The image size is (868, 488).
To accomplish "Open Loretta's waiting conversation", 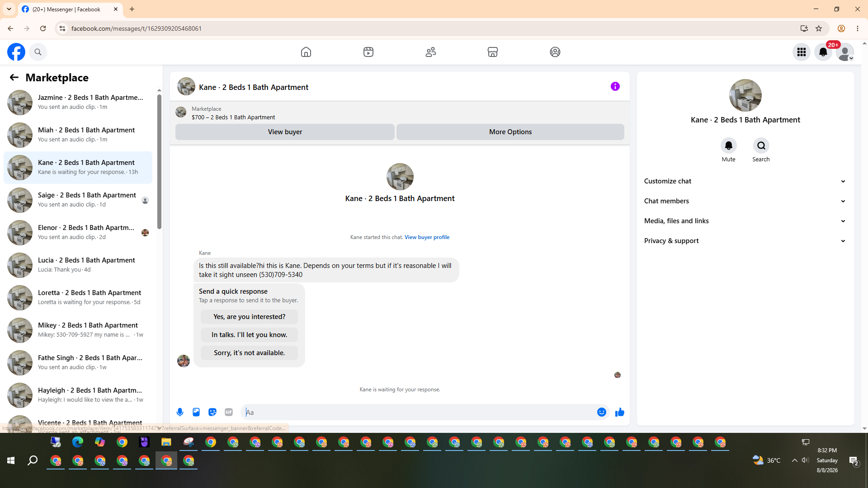I will coord(78,297).
